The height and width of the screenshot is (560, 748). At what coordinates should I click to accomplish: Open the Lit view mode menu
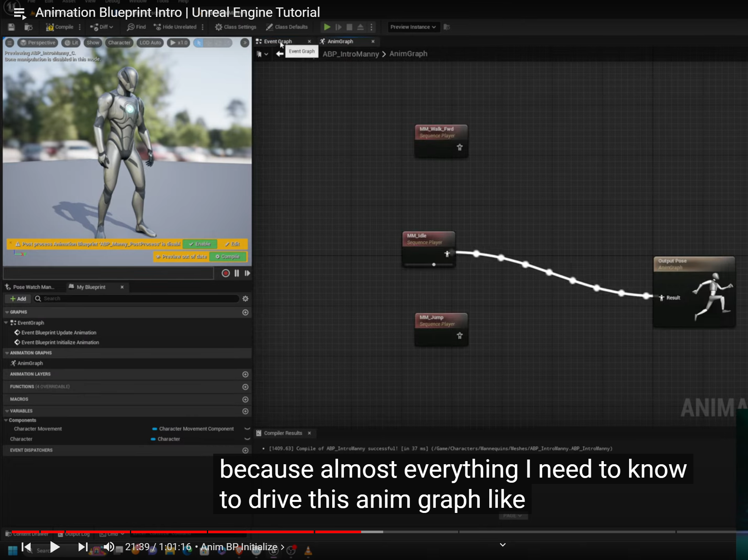71,43
